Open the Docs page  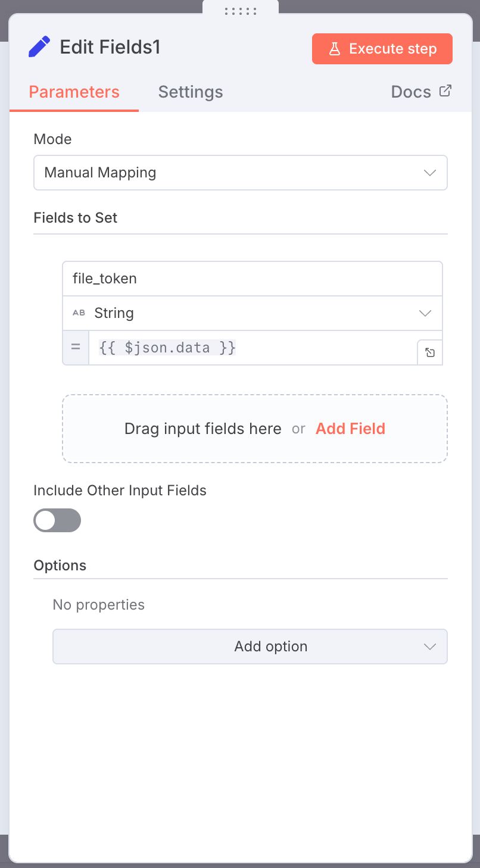pyautogui.click(x=411, y=92)
